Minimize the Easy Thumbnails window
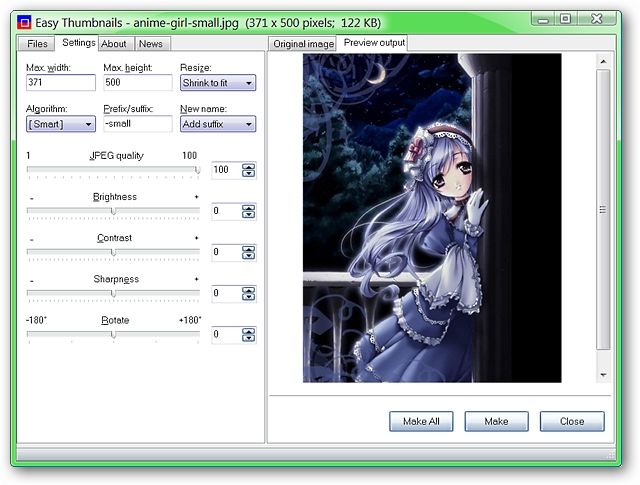Viewport: 640px width, 485px height. coord(543,19)
